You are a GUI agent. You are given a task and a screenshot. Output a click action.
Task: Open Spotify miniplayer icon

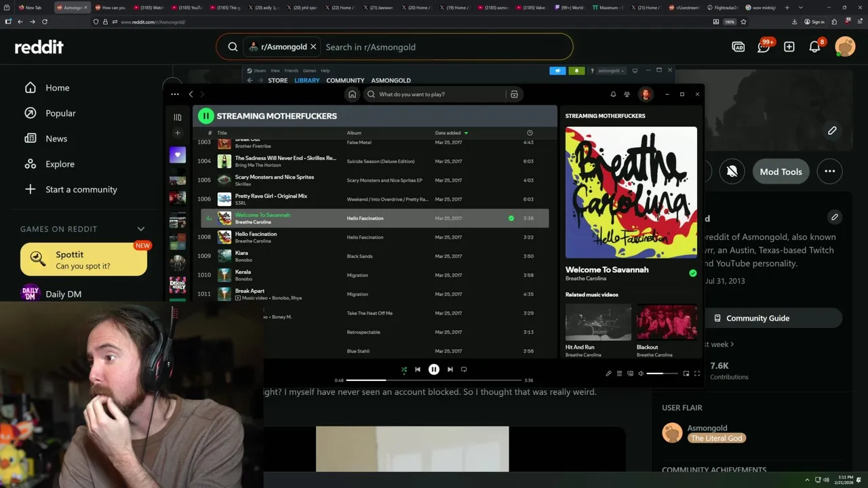pyautogui.click(x=686, y=373)
